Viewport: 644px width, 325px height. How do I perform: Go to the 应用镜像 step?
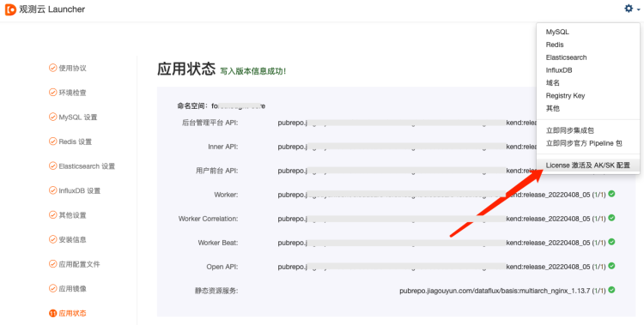click(x=73, y=288)
